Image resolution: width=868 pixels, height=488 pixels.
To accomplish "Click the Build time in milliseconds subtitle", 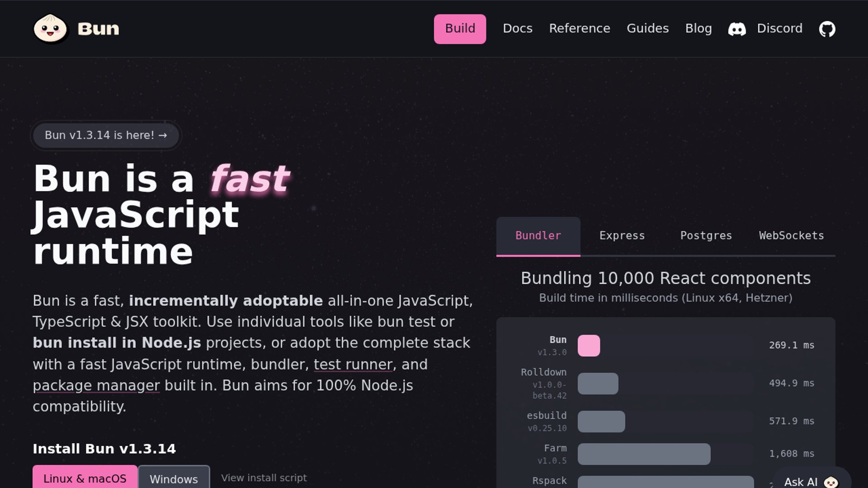I will [x=665, y=298].
